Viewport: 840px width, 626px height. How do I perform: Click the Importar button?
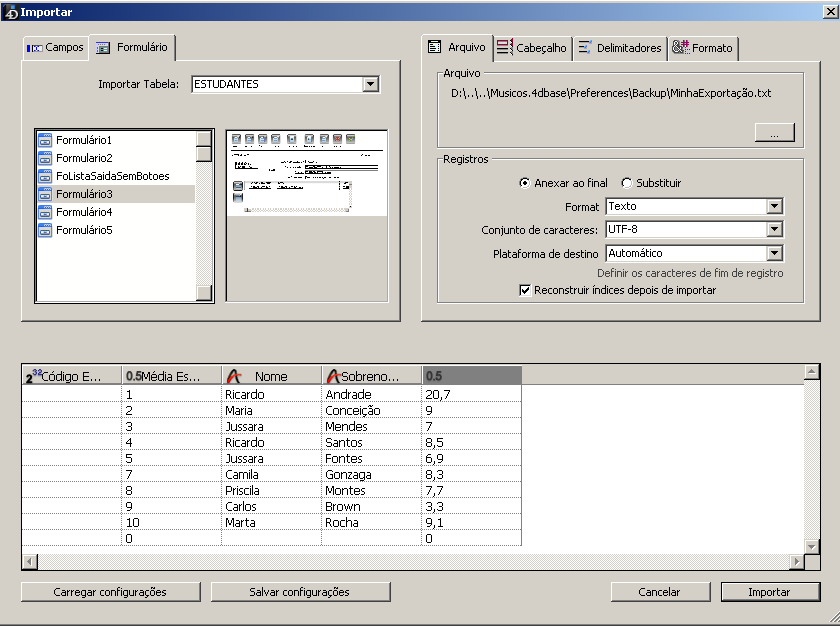769,592
